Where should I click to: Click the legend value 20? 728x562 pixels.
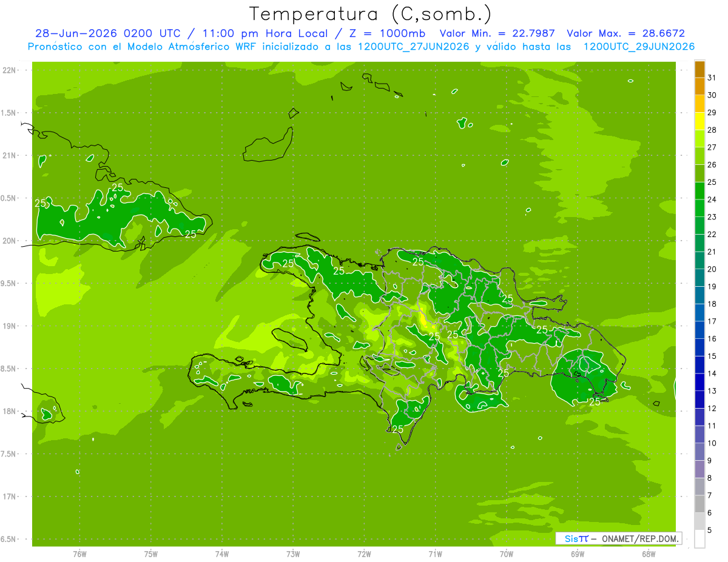tap(712, 269)
